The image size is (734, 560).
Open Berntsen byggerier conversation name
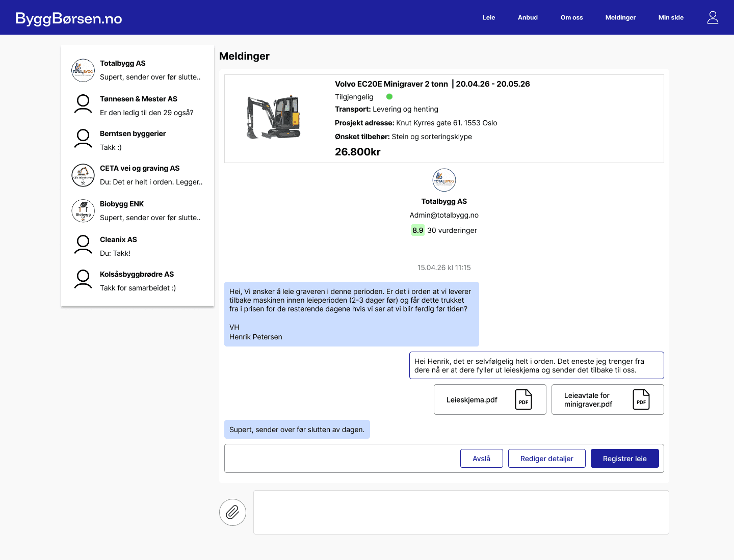[133, 134]
